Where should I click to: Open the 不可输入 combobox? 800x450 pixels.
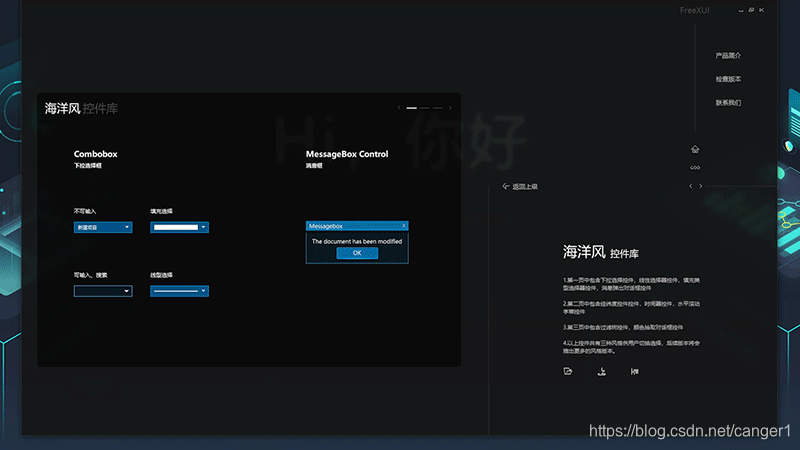pos(103,227)
